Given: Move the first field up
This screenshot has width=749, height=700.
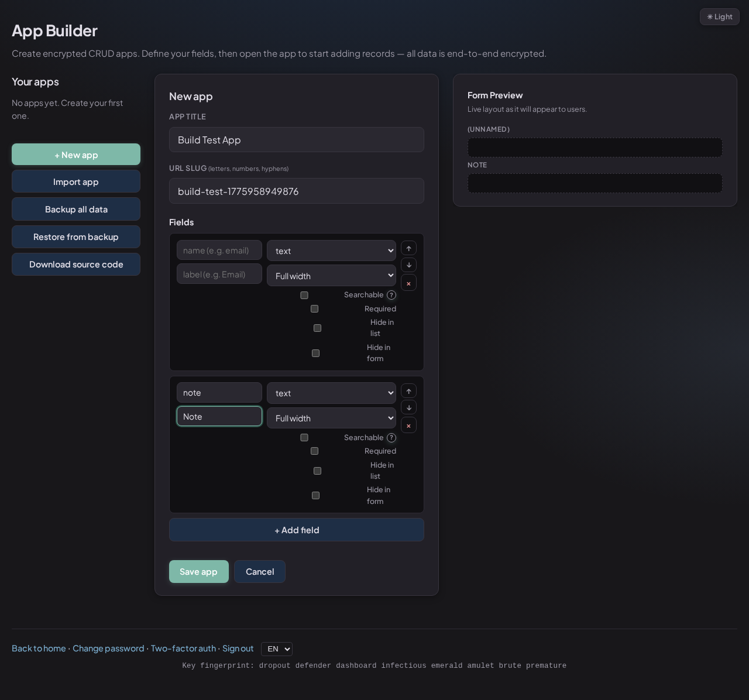Looking at the screenshot, I should (x=408, y=248).
